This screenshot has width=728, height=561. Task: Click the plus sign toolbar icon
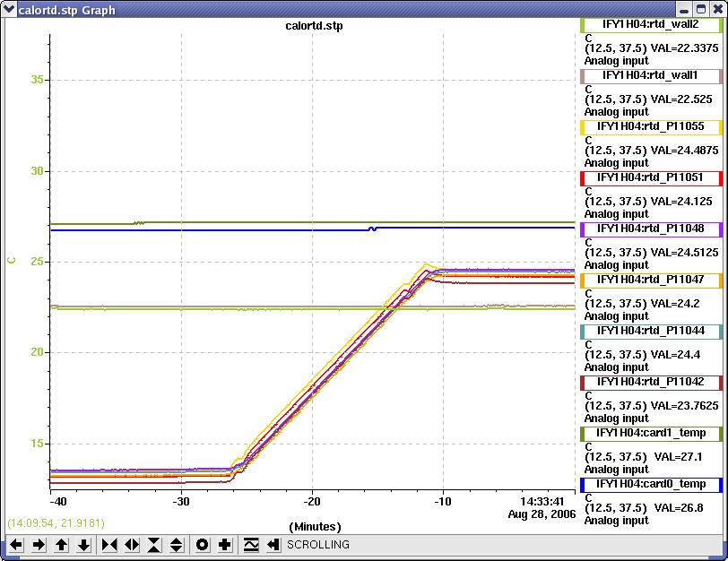pyautogui.click(x=225, y=544)
